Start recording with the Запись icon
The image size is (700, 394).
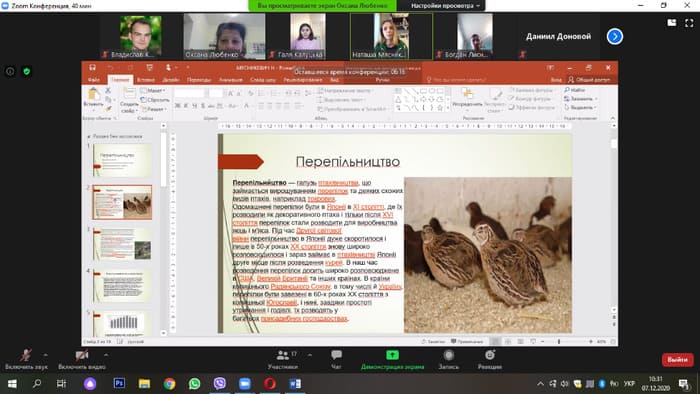449,355
